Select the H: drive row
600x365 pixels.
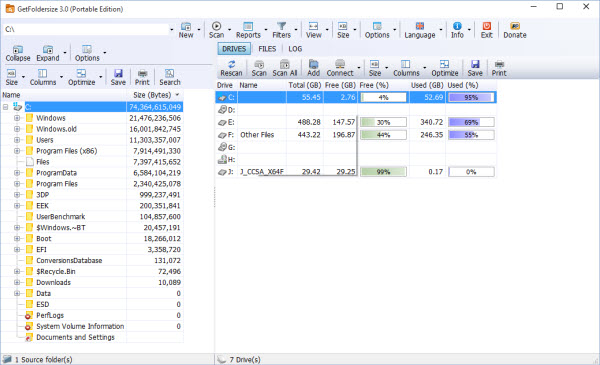356,160
